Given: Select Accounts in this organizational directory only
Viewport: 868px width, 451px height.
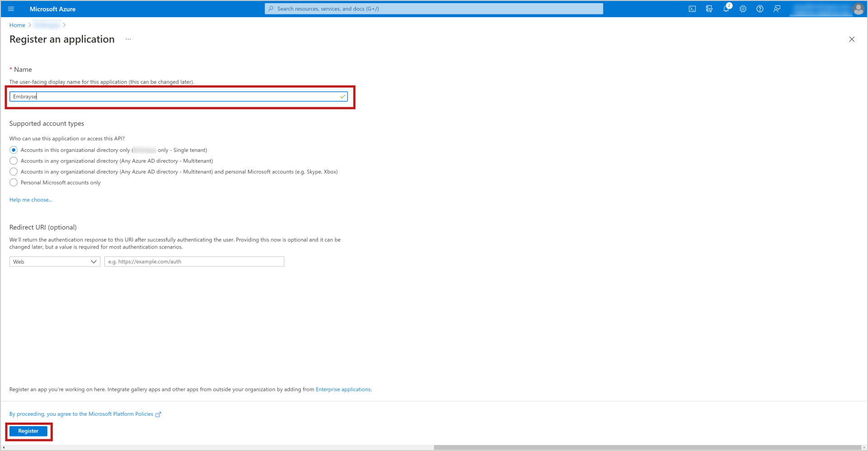Looking at the screenshot, I should (x=14, y=150).
